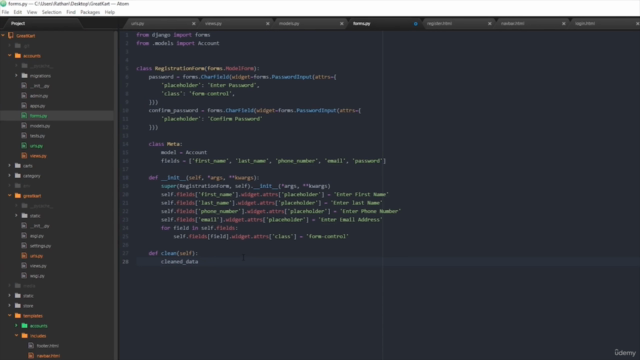Click the project tree vertical scrollbar
Viewport: 640px width, 360px height.
click(116, 195)
